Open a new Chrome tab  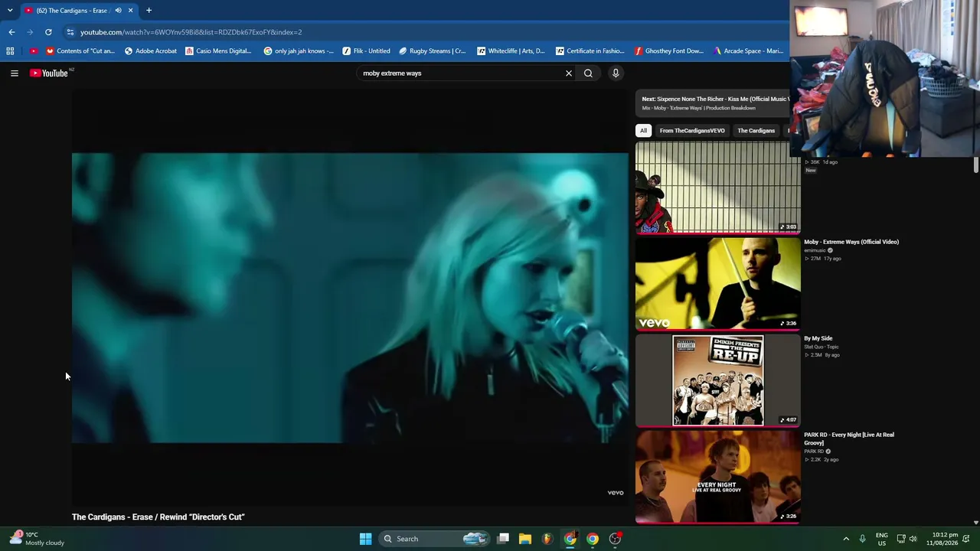pyautogui.click(x=149, y=11)
